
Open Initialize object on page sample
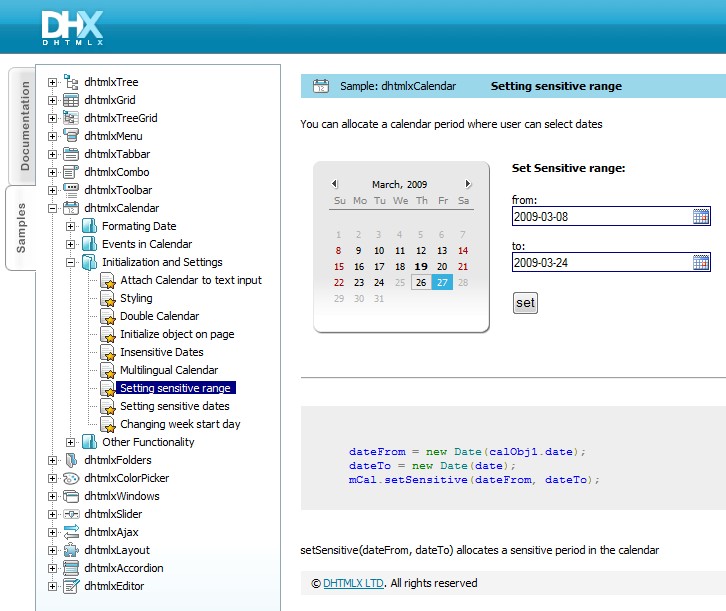(x=177, y=334)
